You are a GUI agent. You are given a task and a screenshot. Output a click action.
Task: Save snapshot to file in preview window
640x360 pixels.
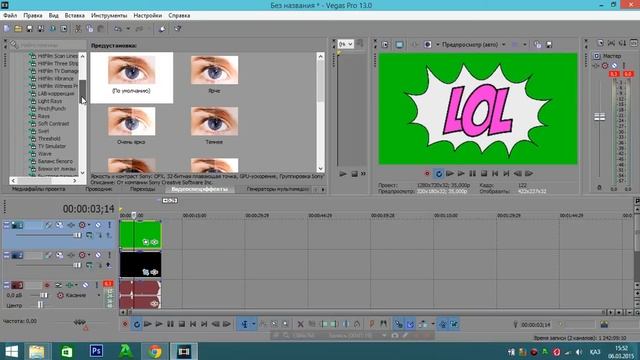(x=549, y=44)
